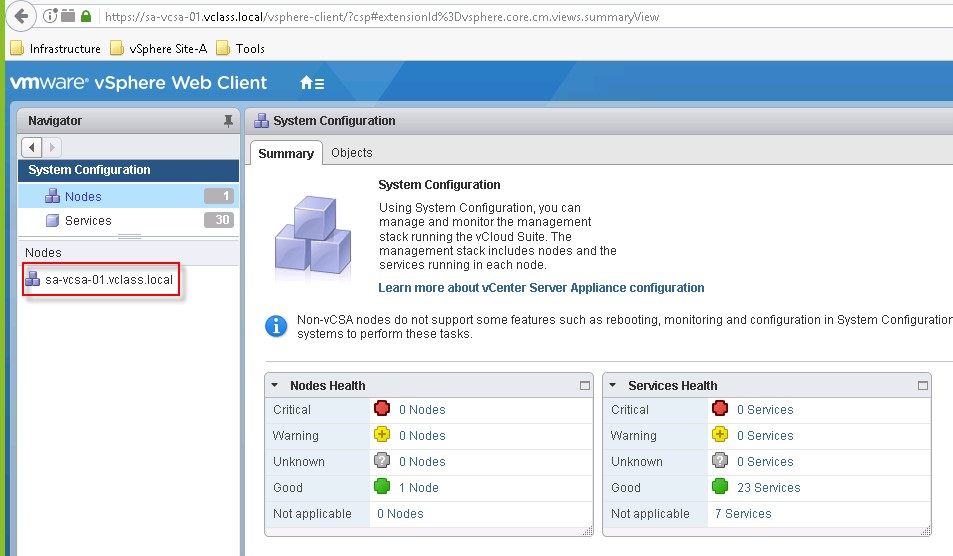Collapse the Services Health panel

pyautogui.click(x=613, y=385)
